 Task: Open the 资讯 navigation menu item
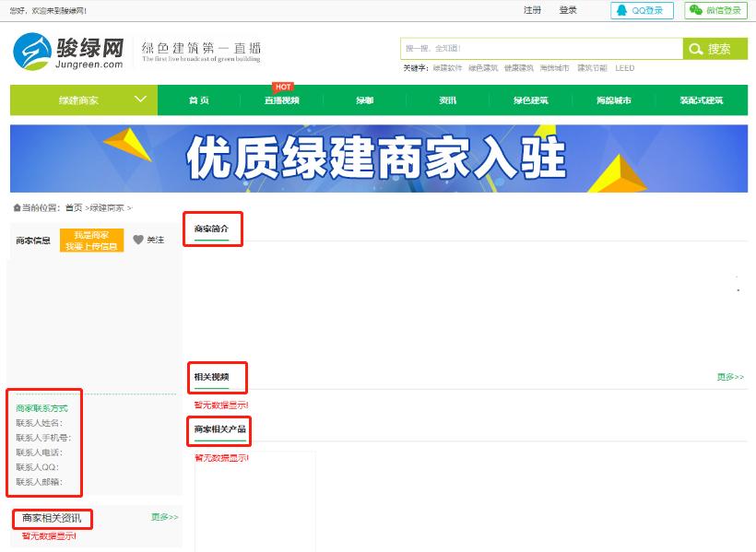(447, 98)
